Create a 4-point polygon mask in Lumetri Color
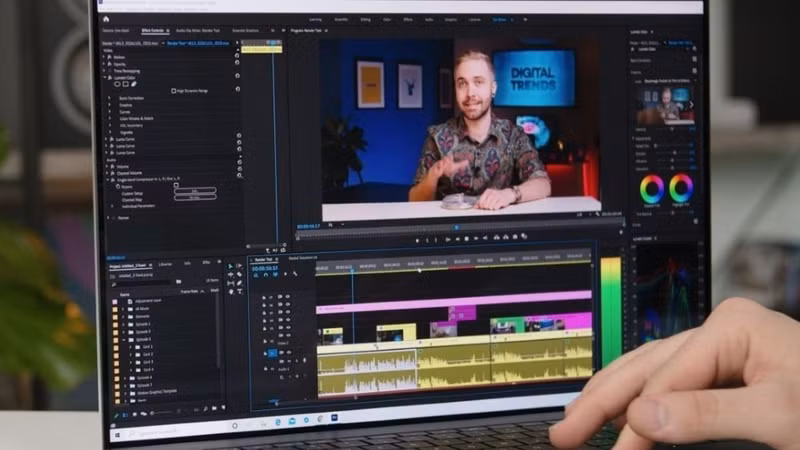800x450 pixels. pos(126,84)
